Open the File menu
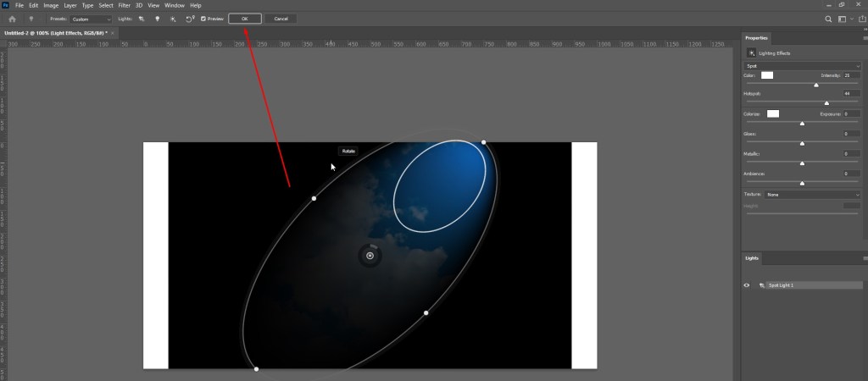Screen dimensions: 868x381 tap(19, 5)
